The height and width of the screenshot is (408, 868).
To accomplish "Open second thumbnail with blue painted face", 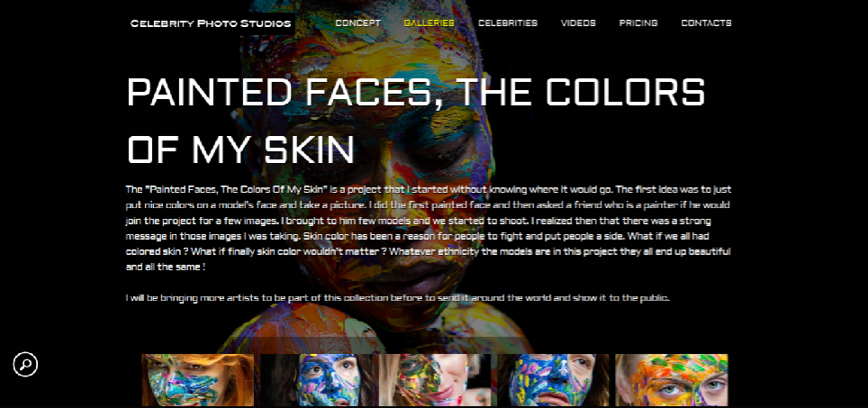I will [x=316, y=380].
